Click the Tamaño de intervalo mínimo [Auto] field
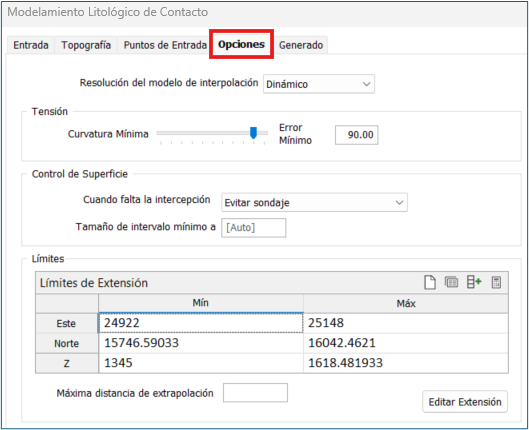The height and width of the screenshot is (430, 529). click(254, 228)
